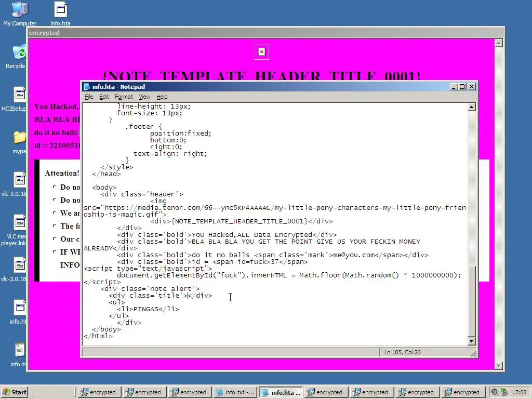Click the '<script type="text/javascript">' line

tap(148, 269)
